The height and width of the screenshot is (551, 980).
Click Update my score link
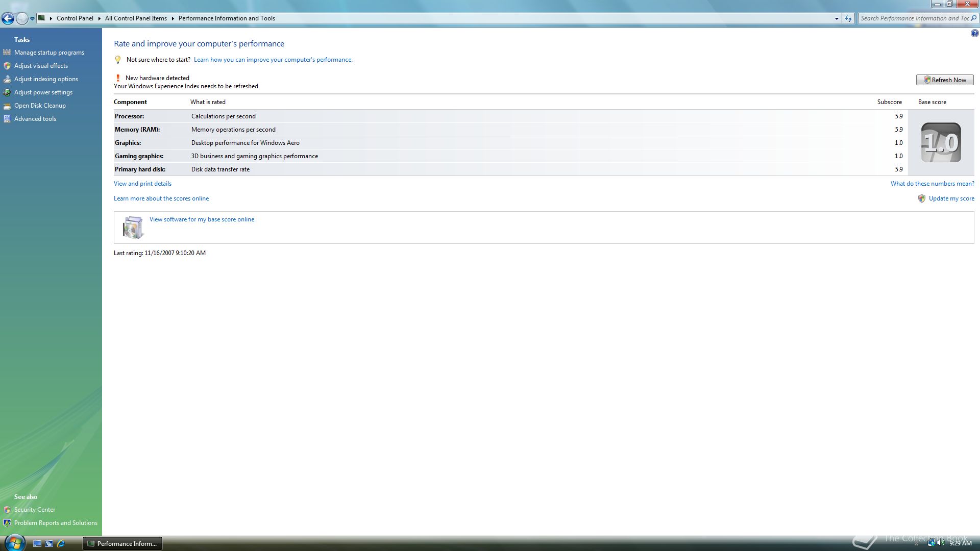pyautogui.click(x=951, y=198)
